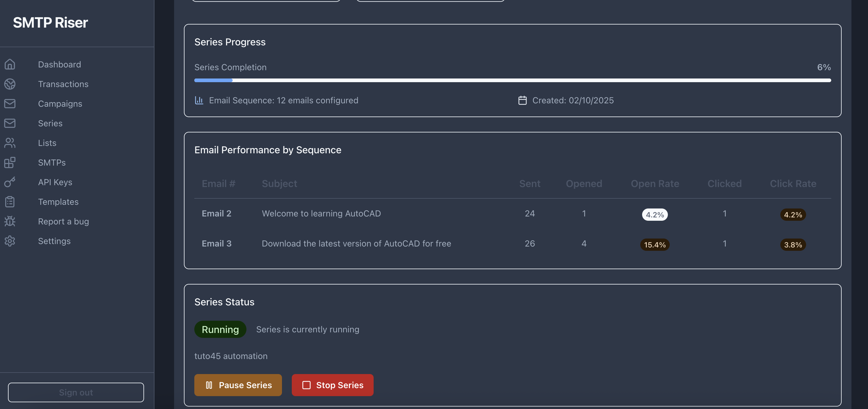This screenshot has width=868, height=409.
Task: Click the API Keys key icon
Action: [10, 182]
